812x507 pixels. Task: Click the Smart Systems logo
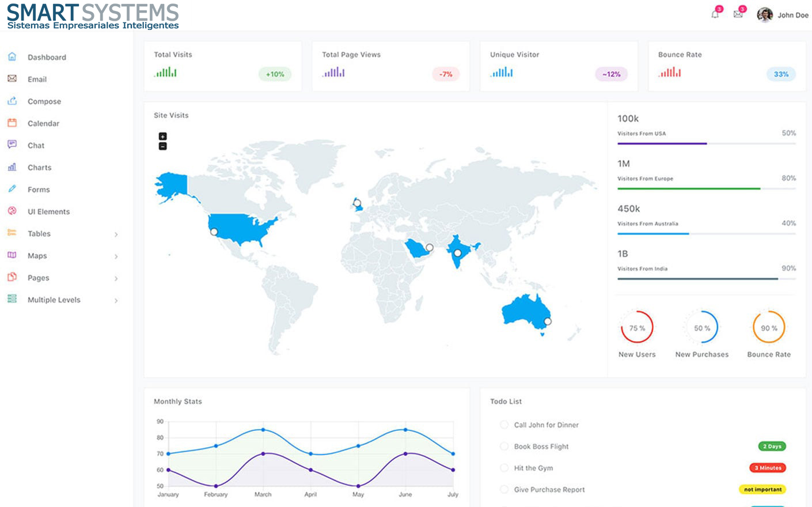pyautogui.click(x=93, y=16)
